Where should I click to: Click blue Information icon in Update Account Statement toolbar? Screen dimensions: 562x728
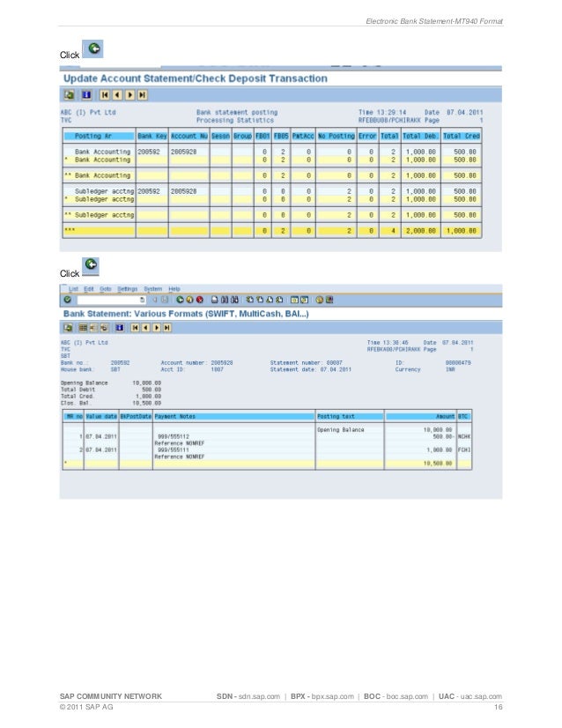coord(86,94)
